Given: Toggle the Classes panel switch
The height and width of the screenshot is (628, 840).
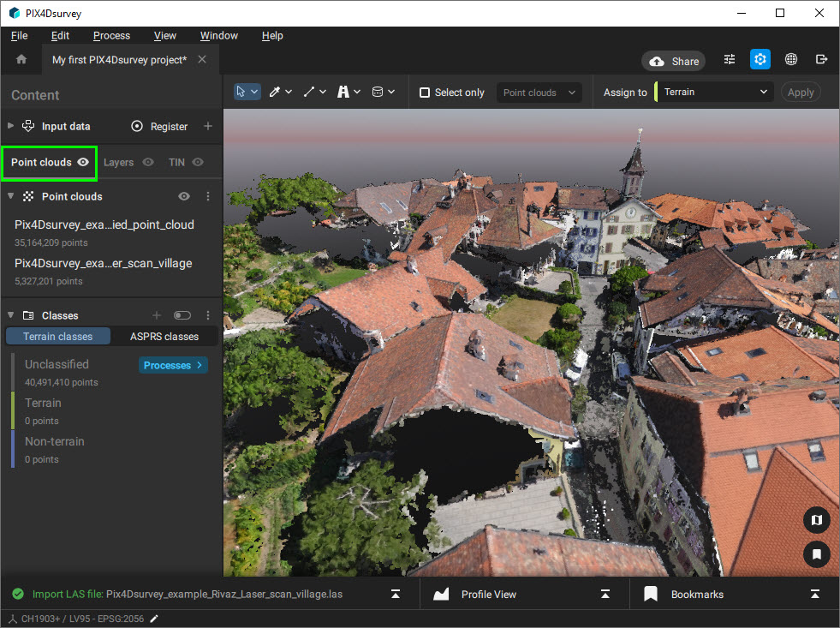Looking at the screenshot, I should (182, 314).
